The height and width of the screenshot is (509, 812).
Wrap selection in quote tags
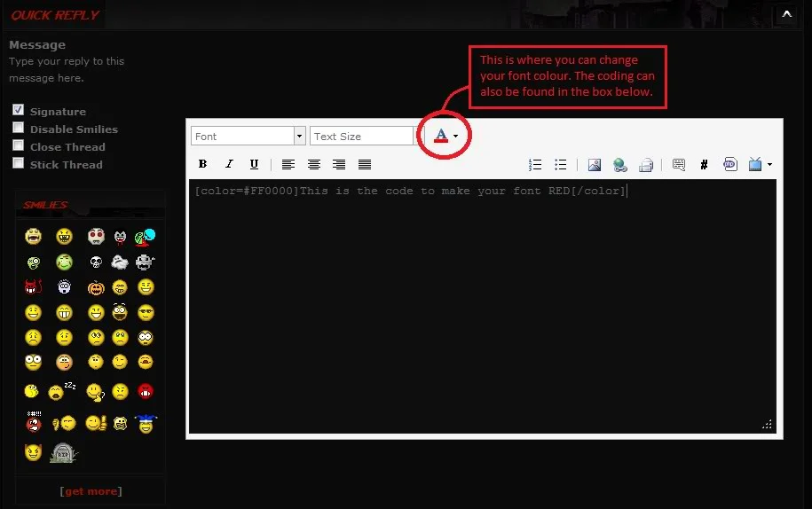[x=679, y=165]
